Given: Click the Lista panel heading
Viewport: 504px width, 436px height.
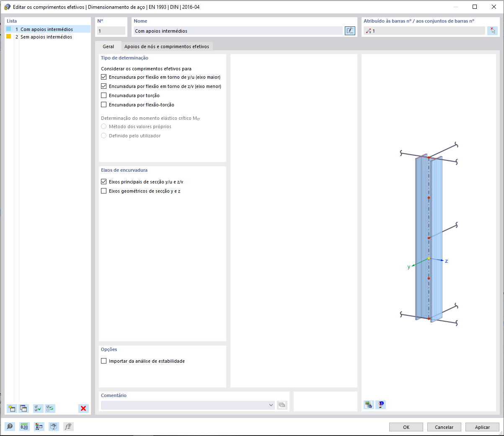Looking at the screenshot, I should [x=12, y=21].
